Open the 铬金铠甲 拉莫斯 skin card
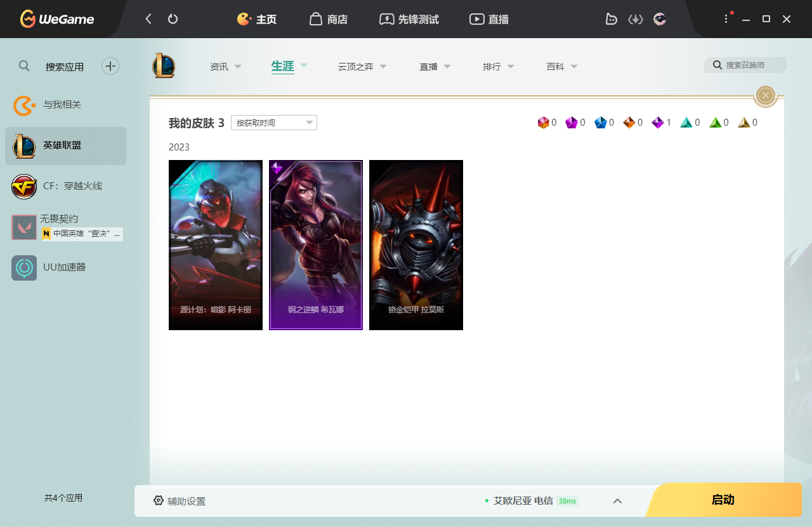The image size is (812, 527). click(416, 245)
